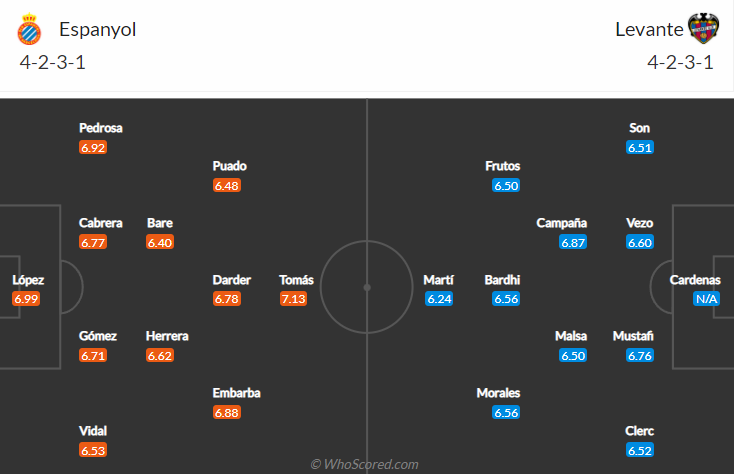Select player Campaña on the pitch
The width and height of the screenshot is (734, 474).
(x=561, y=223)
